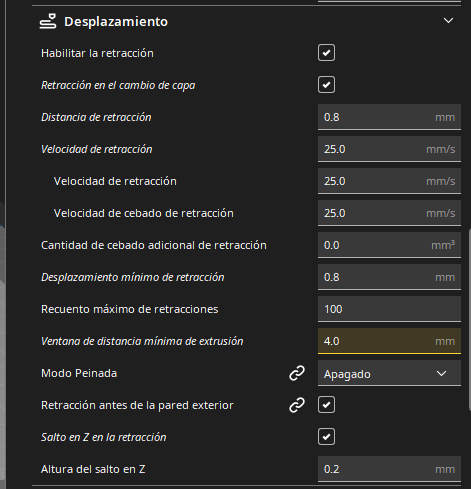Uncheck Habilitar la retracción
This screenshot has width=471, height=489.
[x=326, y=53]
